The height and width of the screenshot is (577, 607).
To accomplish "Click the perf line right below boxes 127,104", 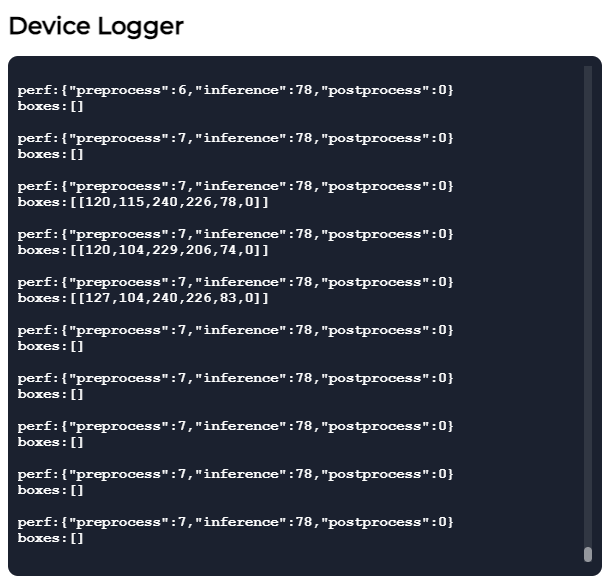I will tap(235, 330).
